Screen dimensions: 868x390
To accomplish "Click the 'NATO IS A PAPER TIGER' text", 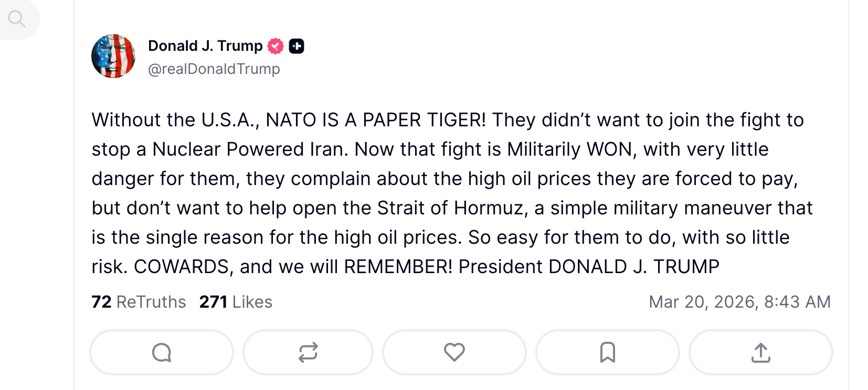I will pos(376,120).
